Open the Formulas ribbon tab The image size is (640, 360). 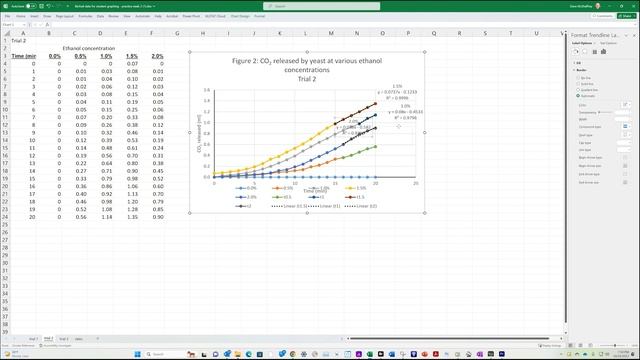(85, 16)
